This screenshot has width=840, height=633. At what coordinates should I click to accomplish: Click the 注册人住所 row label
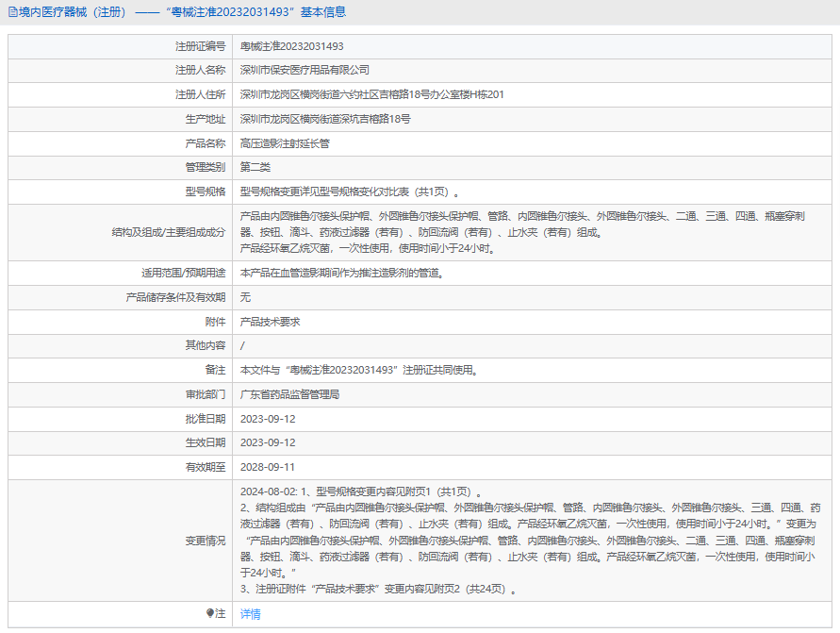tap(201, 95)
